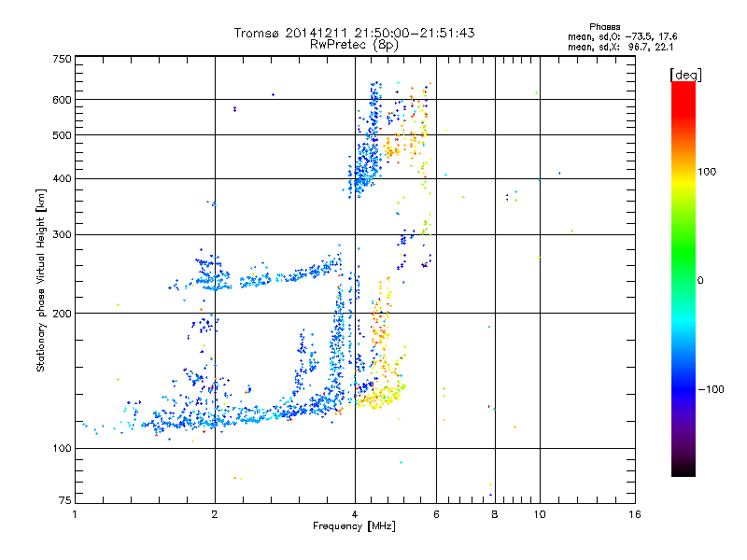
Task: Click y-axis tick label "600"
Action: [62, 100]
